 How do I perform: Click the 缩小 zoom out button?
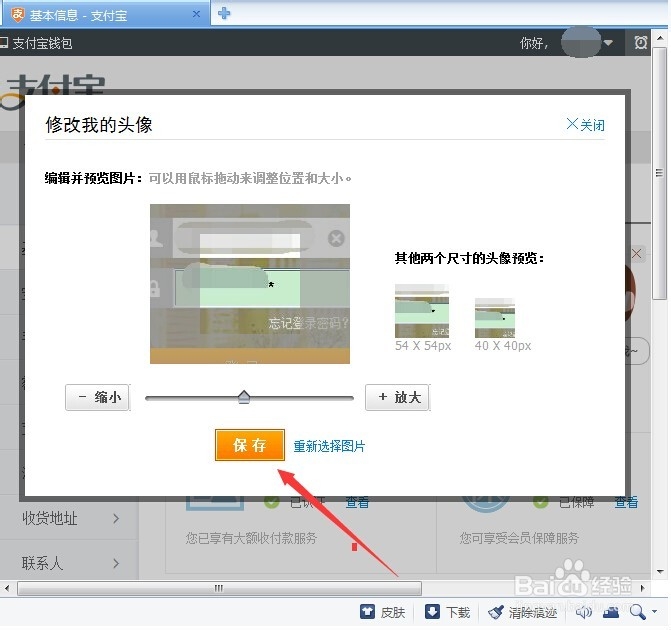[x=97, y=398]
